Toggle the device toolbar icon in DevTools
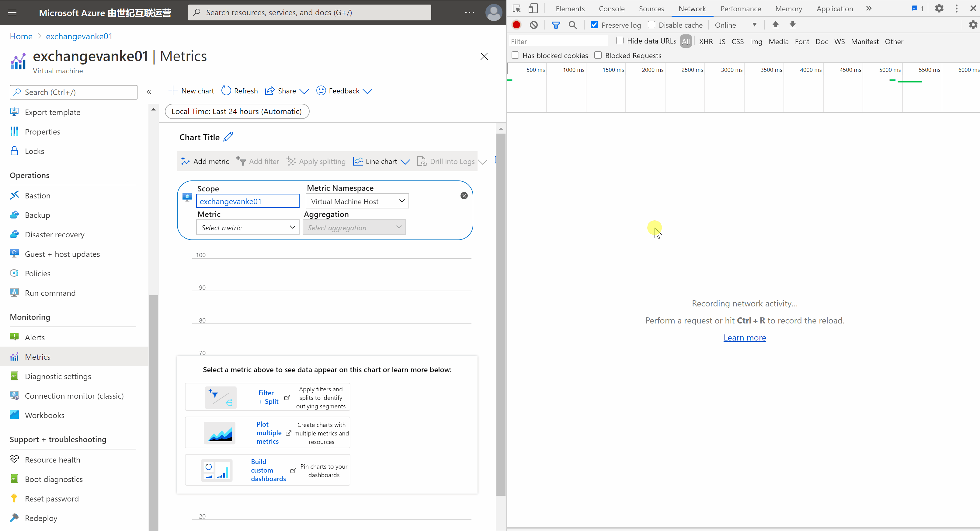 (x=533, y=9)
